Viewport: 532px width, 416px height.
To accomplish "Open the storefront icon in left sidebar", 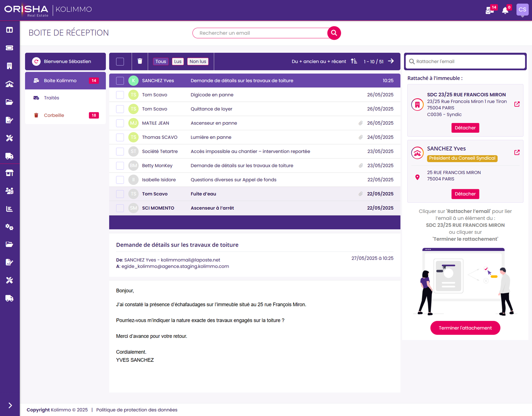I will (x=9, y=173).
